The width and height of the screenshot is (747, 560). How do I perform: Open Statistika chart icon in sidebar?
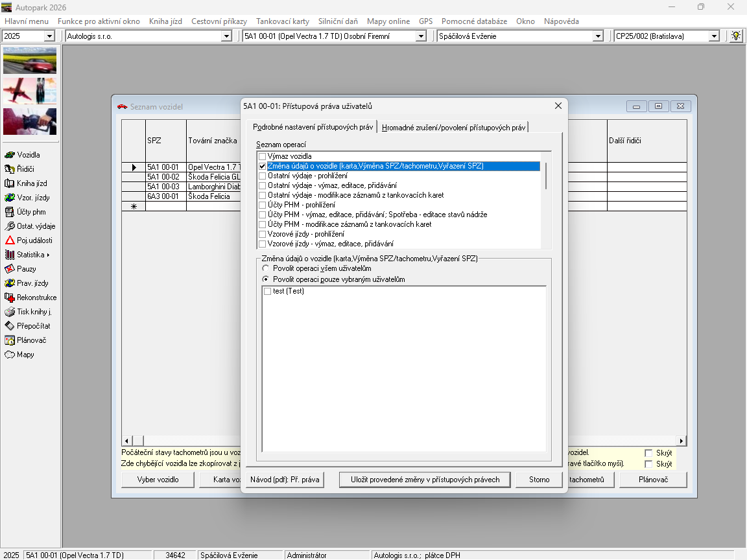(10, 255)
